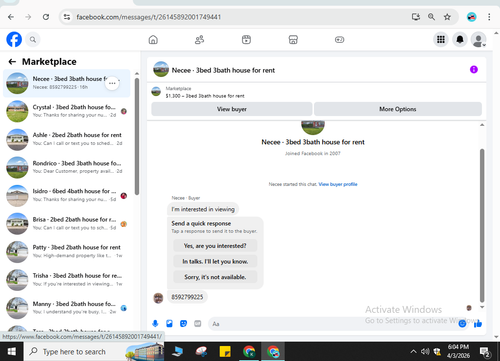This screenshot has width=500, height=361.
Task: Choose a sticker in composer
Action: coord(183,323)
